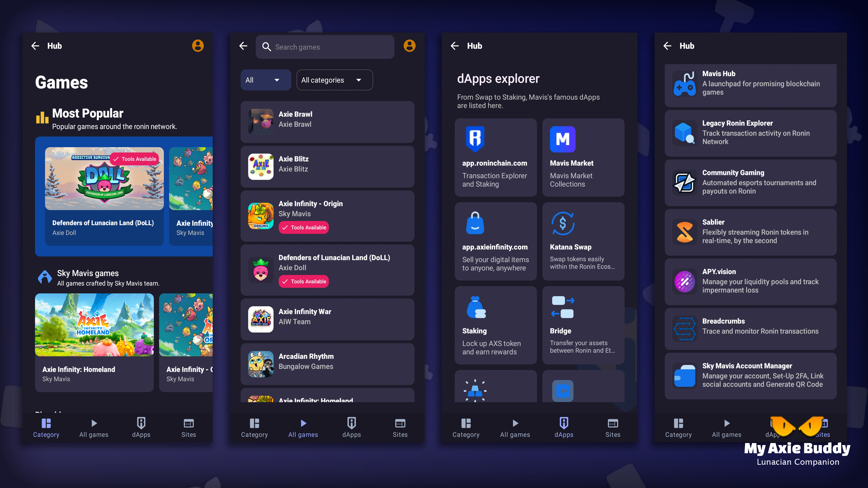Open Community Gaming icon
The image size is (868, 488).
[685, 183]
